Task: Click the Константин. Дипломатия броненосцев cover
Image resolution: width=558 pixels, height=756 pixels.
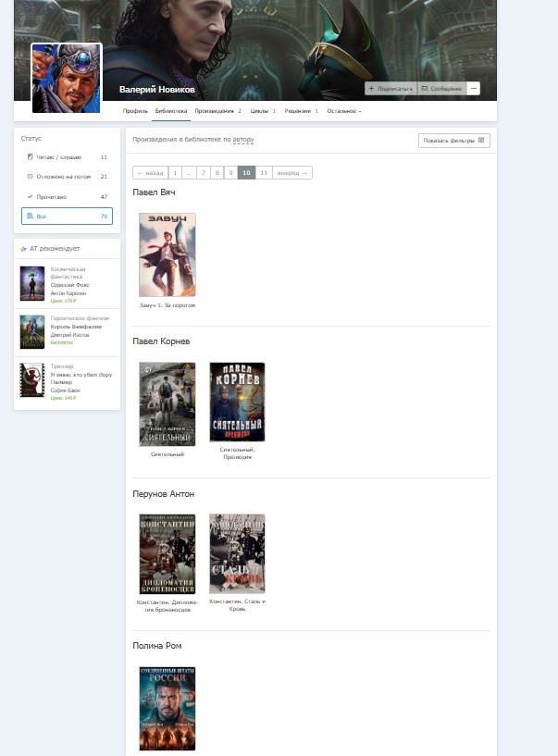Action: (167, 554)
